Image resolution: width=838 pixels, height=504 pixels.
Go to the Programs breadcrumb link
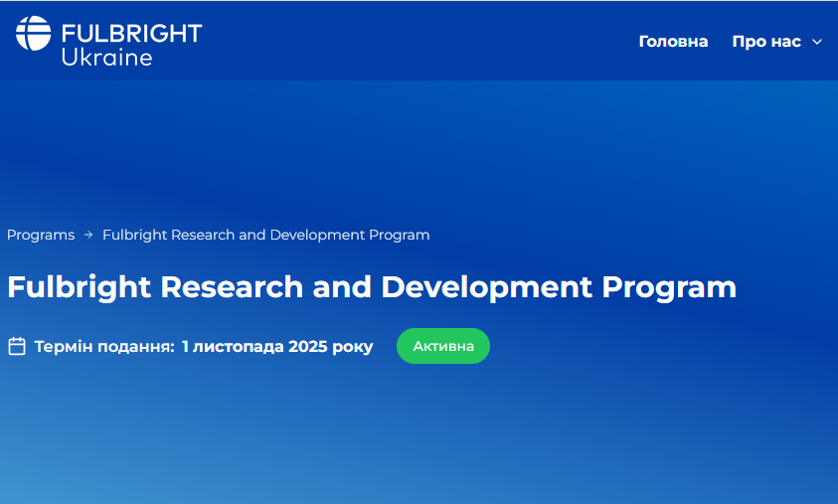(x=41, y=236)
